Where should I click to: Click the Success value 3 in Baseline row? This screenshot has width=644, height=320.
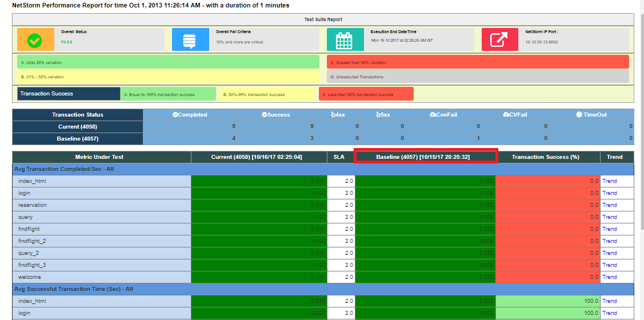[x=312, y=139]
